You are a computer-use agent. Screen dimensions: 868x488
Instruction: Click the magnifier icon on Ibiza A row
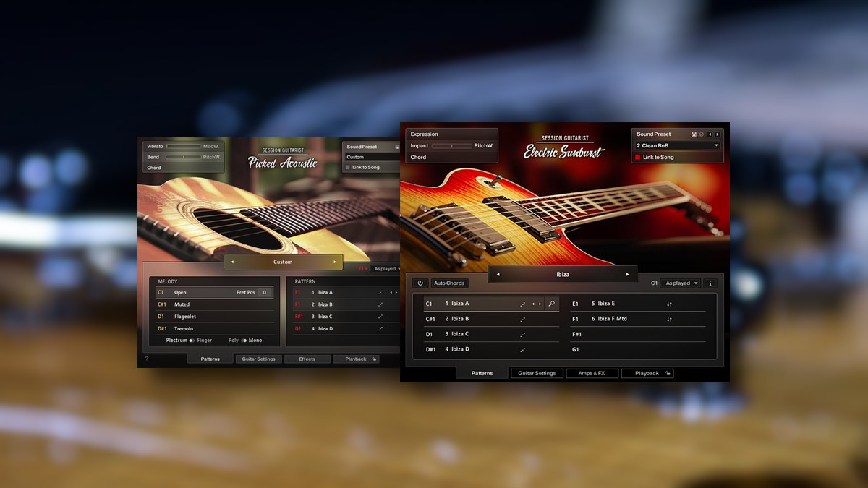click(x=551, y=304)
